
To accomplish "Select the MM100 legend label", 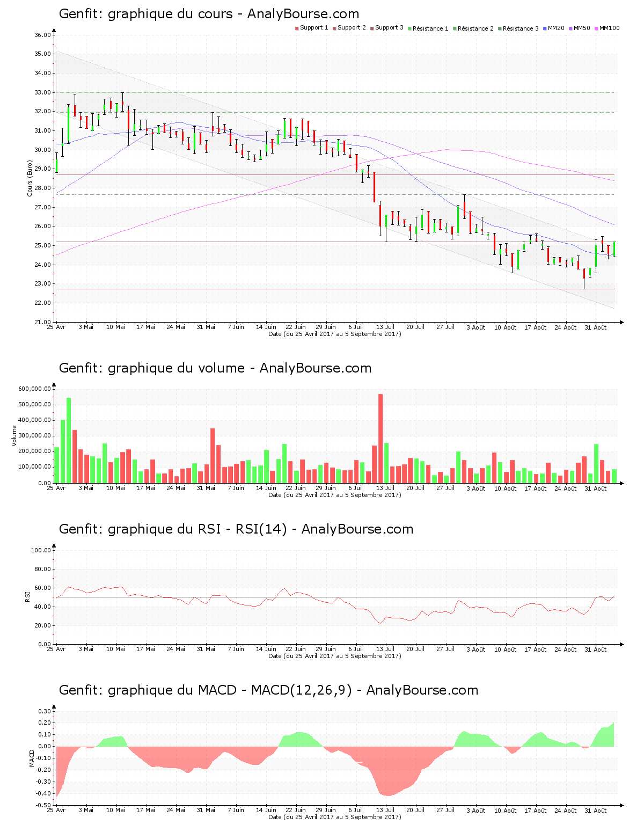I will 609,28.
